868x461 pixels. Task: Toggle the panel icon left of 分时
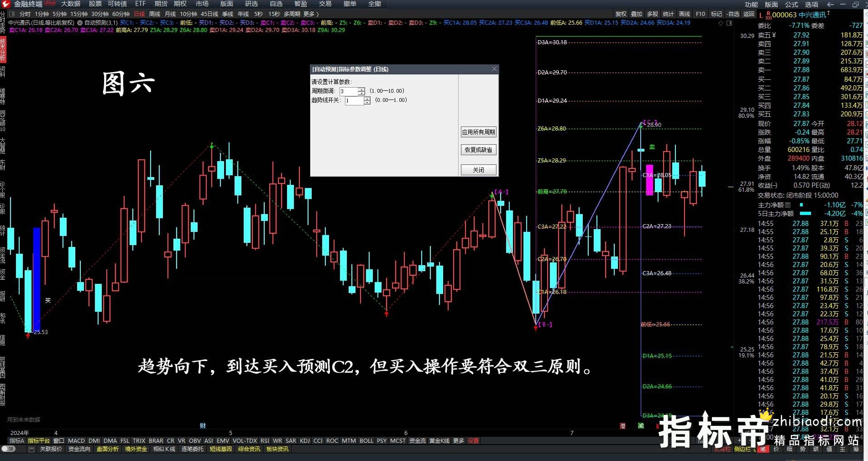tap(12, 14)
